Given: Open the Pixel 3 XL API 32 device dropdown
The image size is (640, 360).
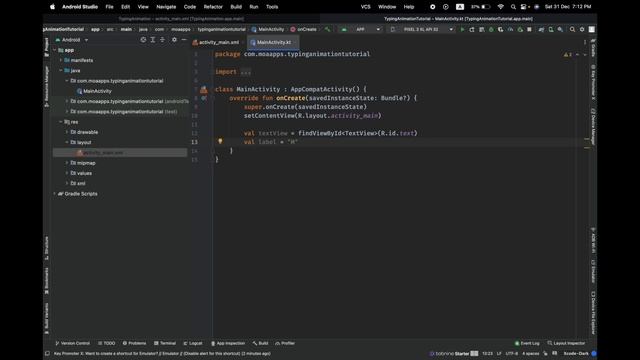Looking at the screenshot, I should tap(422, 29).
